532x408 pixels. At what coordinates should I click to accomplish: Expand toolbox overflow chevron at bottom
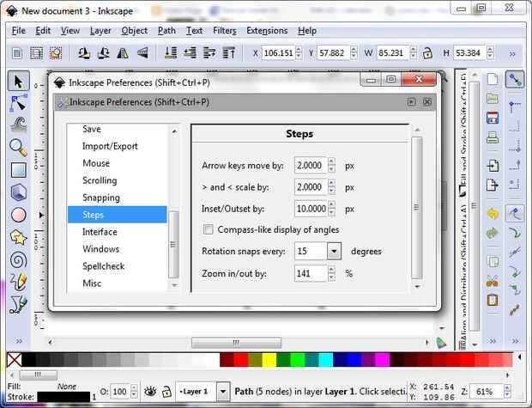click(19, 341)
